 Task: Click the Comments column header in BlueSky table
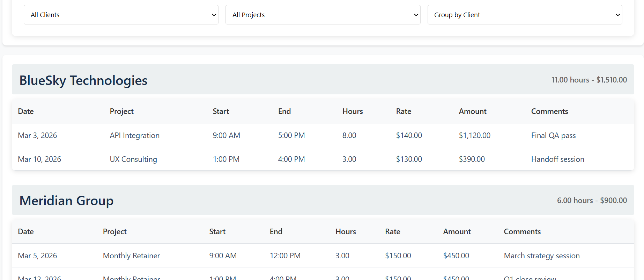(x=549, y=111)
